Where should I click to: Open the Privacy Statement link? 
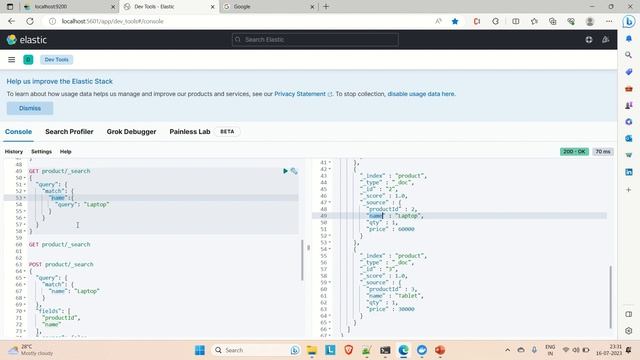pyautogui.click(x=300, y=94)
